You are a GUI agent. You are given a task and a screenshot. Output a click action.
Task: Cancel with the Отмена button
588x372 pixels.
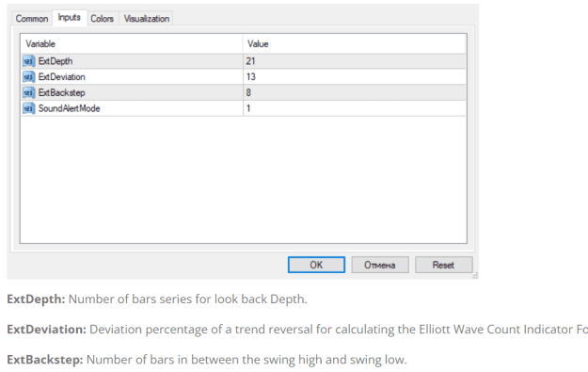coord(380,265)
